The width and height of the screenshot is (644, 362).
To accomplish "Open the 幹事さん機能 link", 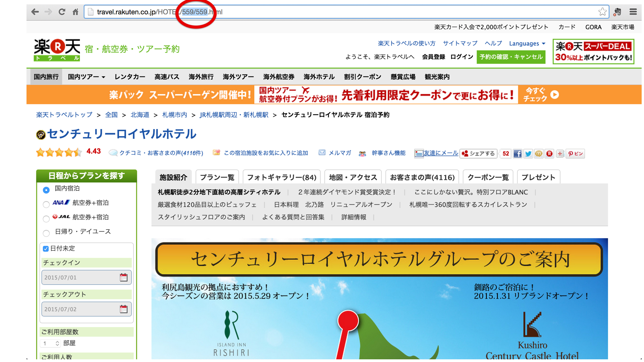I will click(388, 153).
